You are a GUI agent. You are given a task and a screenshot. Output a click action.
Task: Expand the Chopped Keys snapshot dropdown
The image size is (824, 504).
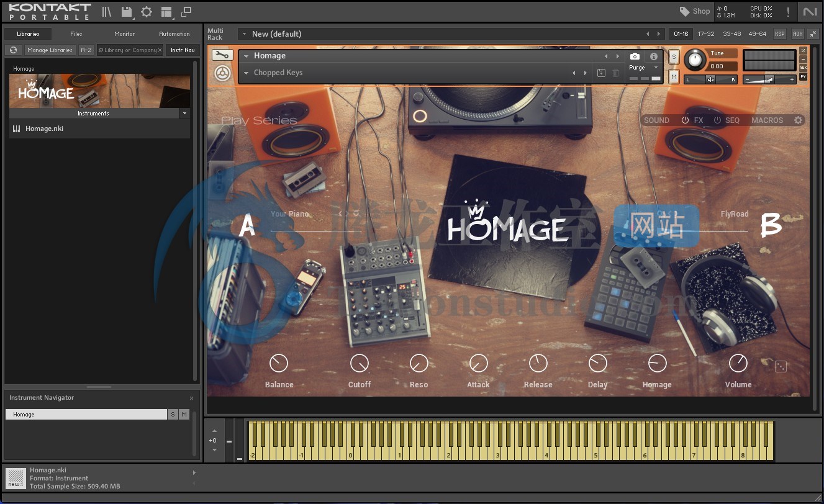point(247,73)
